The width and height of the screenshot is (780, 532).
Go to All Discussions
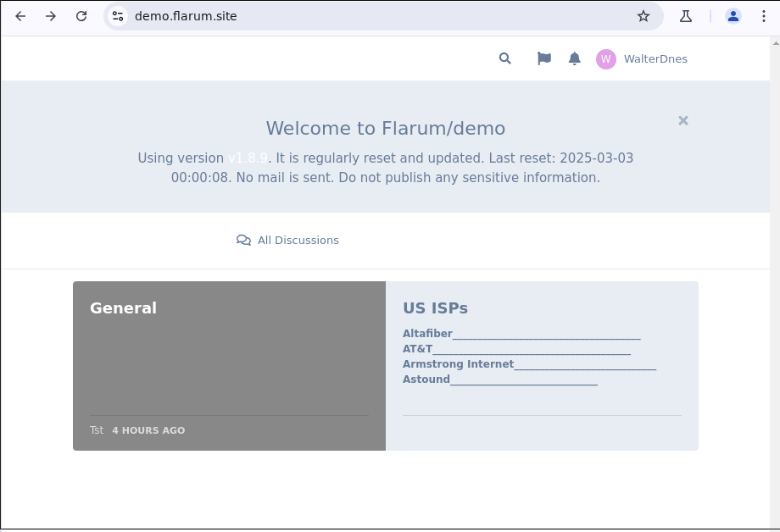tap(287, 240)
